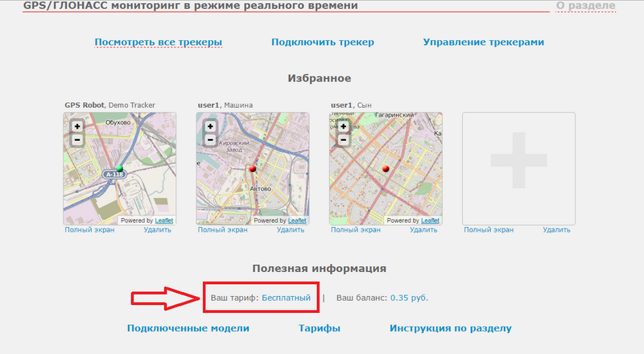Image resolution: width=644 pixels, height=354 pixels.
Task: Click the red marker on the Сын map
Action: click(x=386, y=168)
